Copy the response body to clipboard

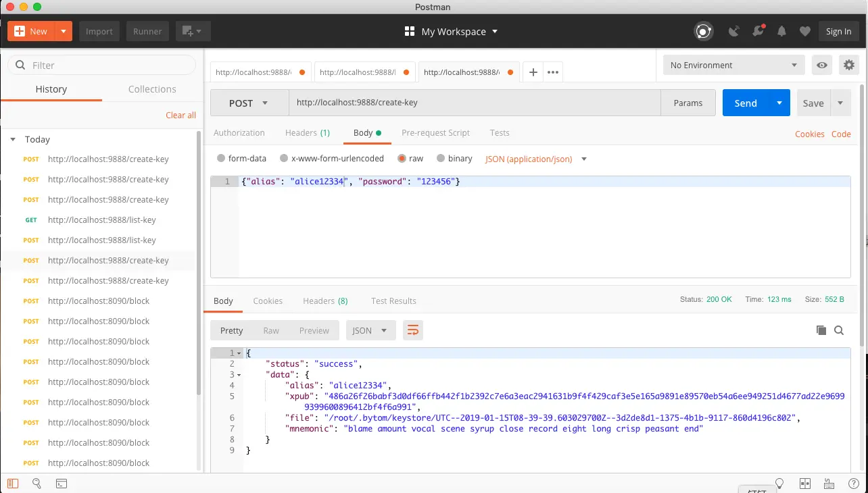(x=821, y=330)
